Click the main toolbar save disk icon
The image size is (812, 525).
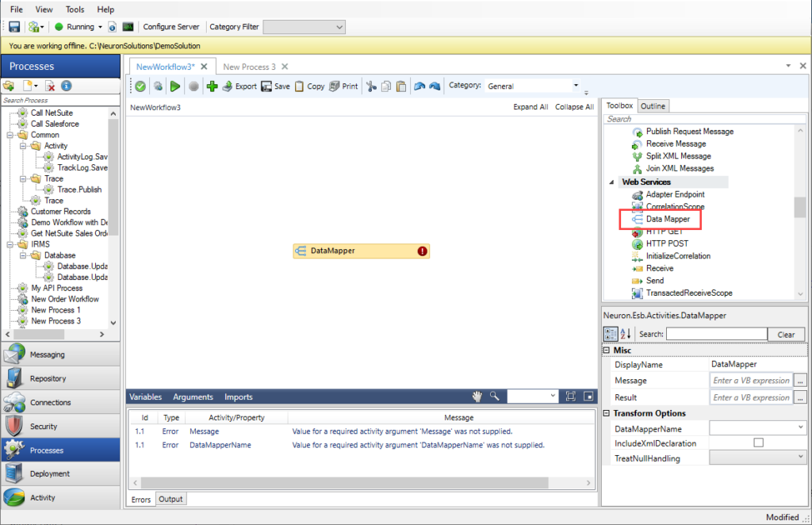point(14,27)
